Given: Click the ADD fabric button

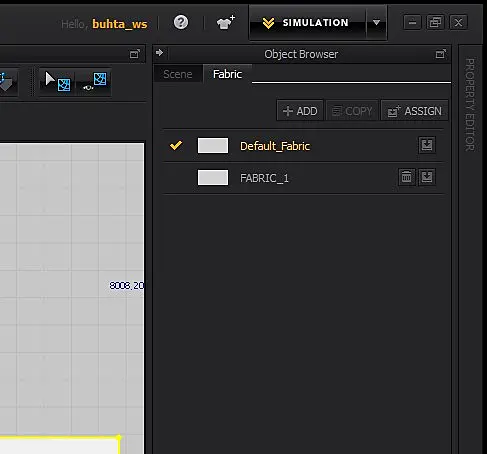Looking at the screenshot, I should (300, 111).
